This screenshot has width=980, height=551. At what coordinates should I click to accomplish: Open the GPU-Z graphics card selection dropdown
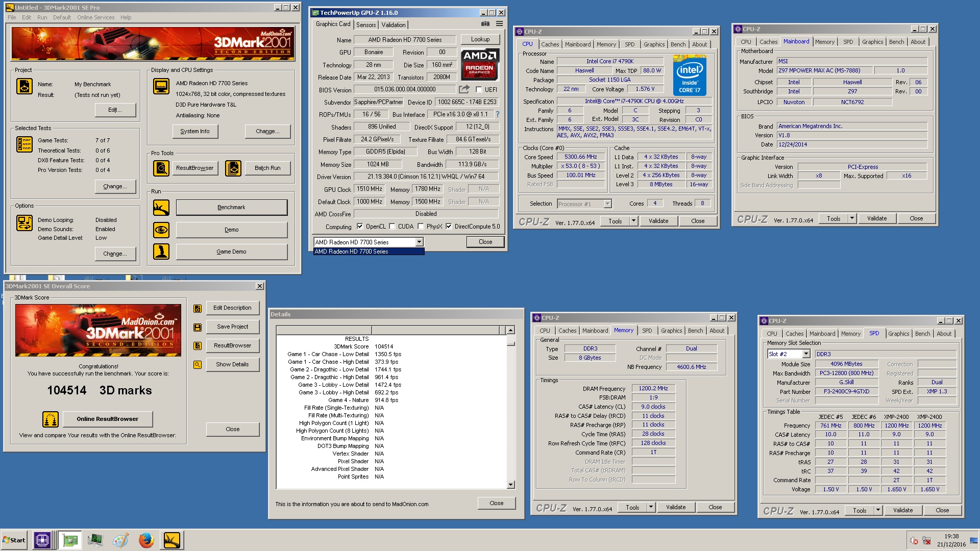419,242
